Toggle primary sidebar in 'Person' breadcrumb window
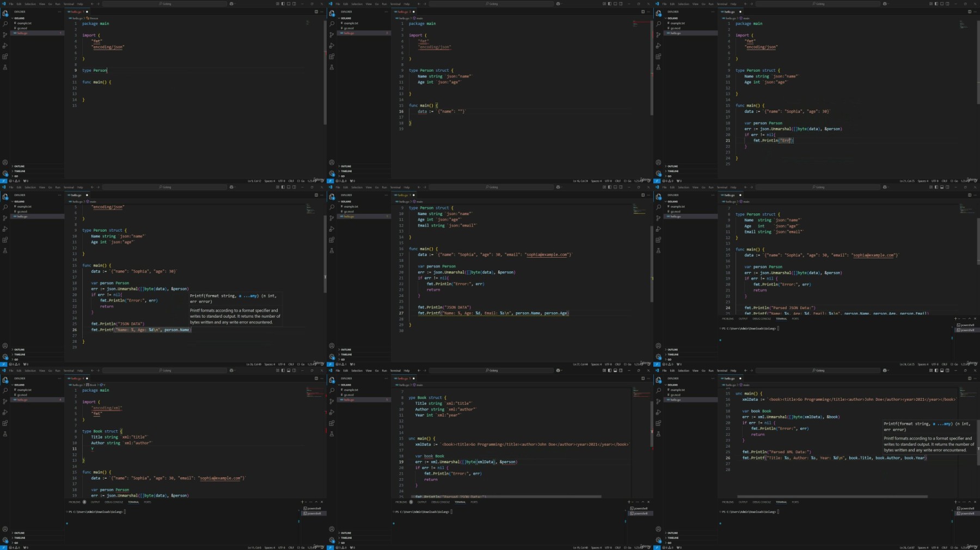Image resolution: width=980 pixels, height=550 pixels. coord(283,4)
